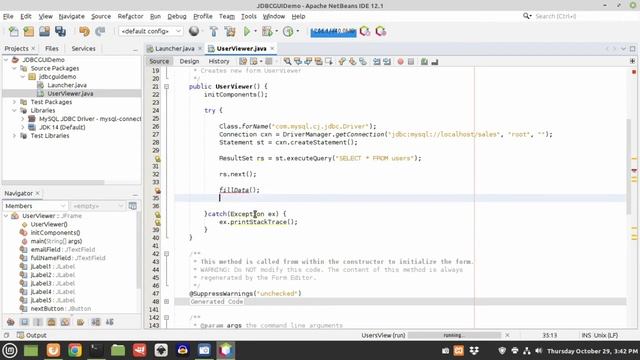Close the UserViewer.java editor tab
640x360 pixels.
pyautogui.click(x=272, y=48)
